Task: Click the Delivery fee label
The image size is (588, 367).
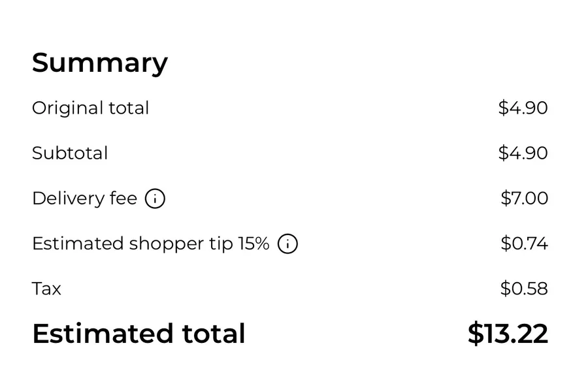Action: click(x=84, y=199)
